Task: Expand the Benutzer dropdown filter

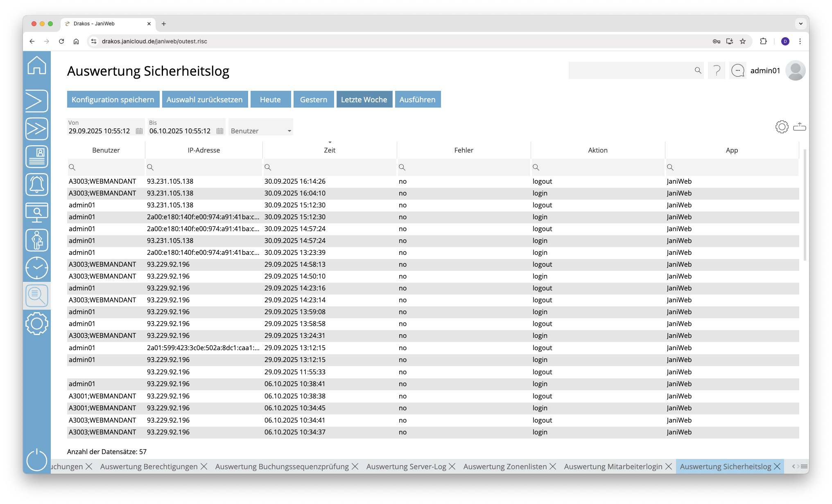Action: [289, 131]
